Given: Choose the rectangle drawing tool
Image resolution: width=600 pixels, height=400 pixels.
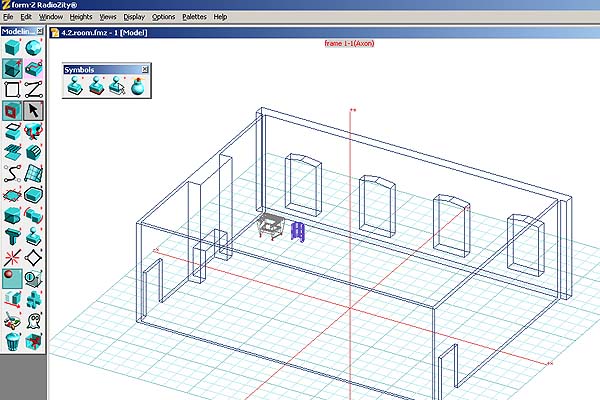Looking at the screenshot, I should point(13,91).
